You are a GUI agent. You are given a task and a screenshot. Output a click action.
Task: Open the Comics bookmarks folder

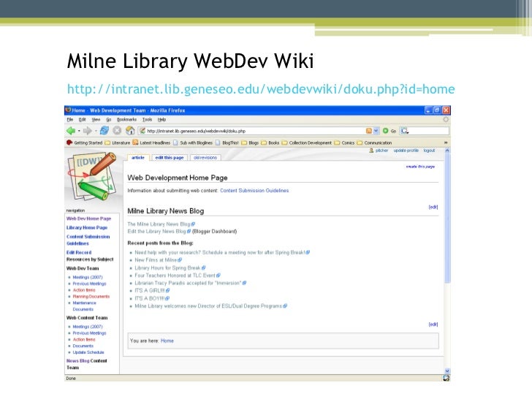coord(344,142)
